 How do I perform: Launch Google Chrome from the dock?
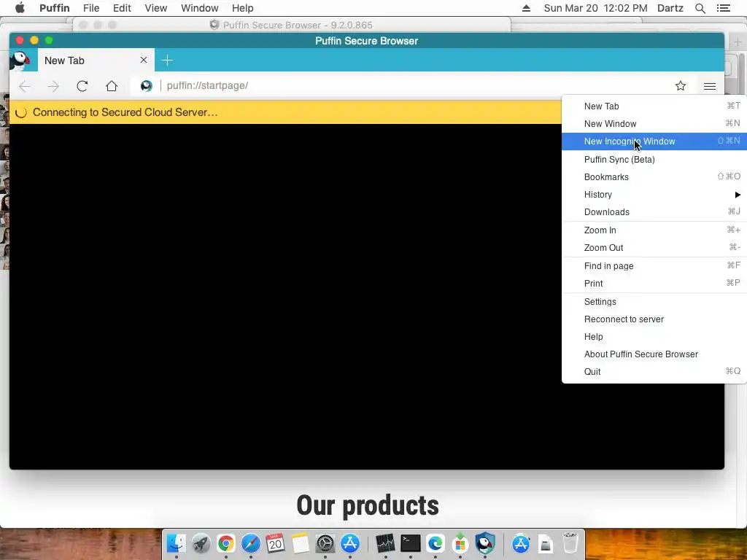[226, 543]
